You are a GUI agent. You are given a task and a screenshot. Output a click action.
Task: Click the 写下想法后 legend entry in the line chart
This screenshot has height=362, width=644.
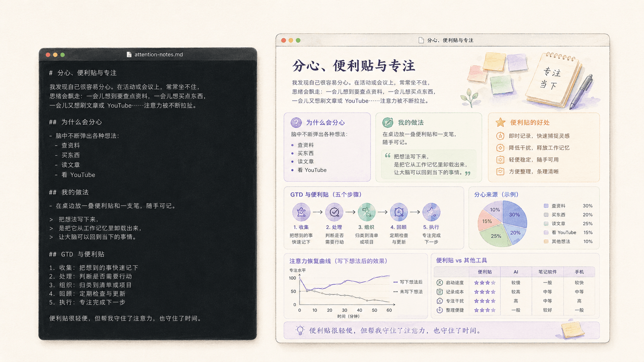pyautogui.click(x=408, y=282)
